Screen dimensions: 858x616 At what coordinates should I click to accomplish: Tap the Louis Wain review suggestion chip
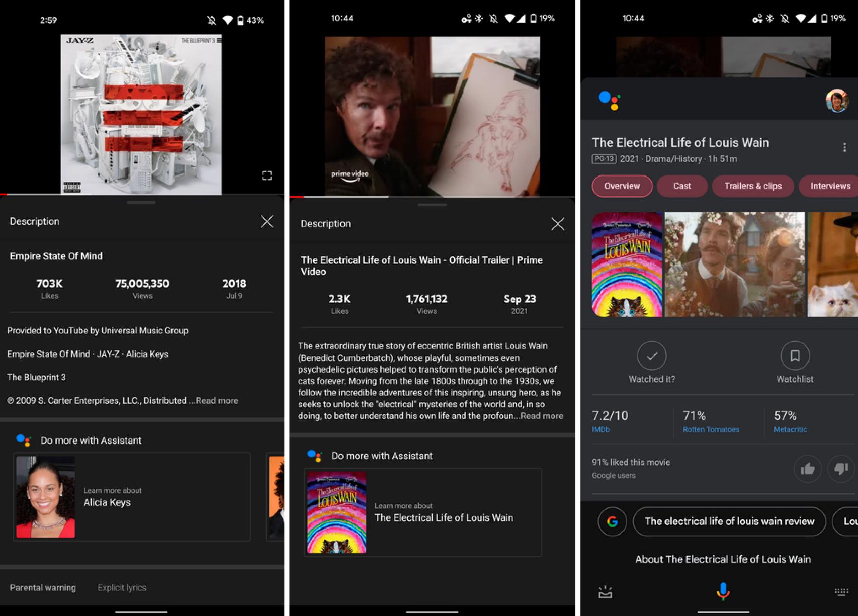coord(729,521)
